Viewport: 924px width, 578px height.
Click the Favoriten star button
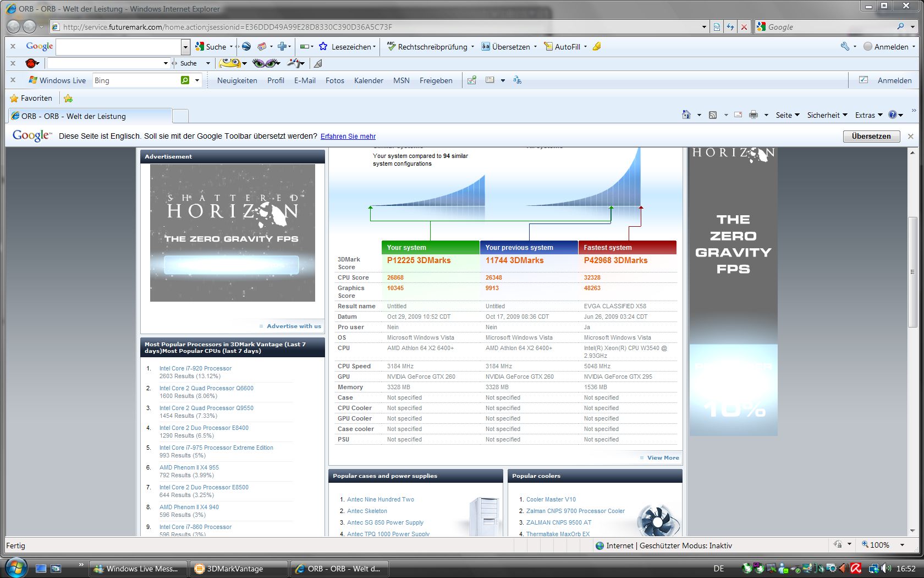click(x=31, y=98)
